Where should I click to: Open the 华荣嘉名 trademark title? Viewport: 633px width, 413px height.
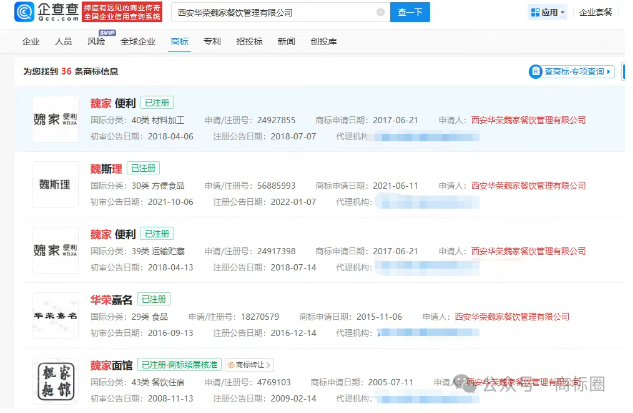[109, 299]
